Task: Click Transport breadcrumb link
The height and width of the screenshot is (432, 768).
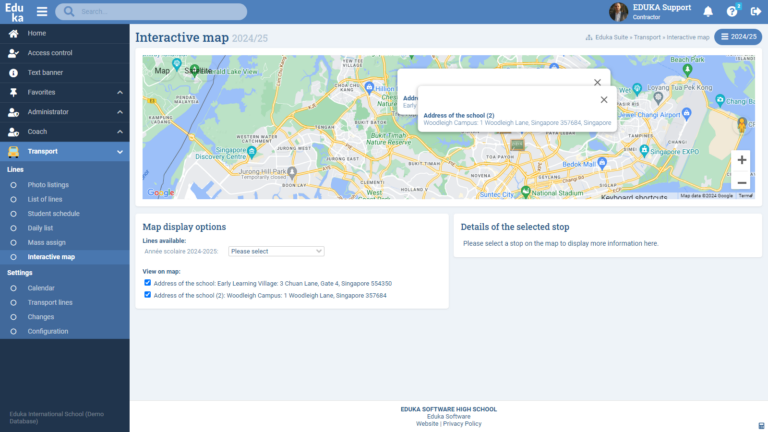Action: (x=647, y=37)
